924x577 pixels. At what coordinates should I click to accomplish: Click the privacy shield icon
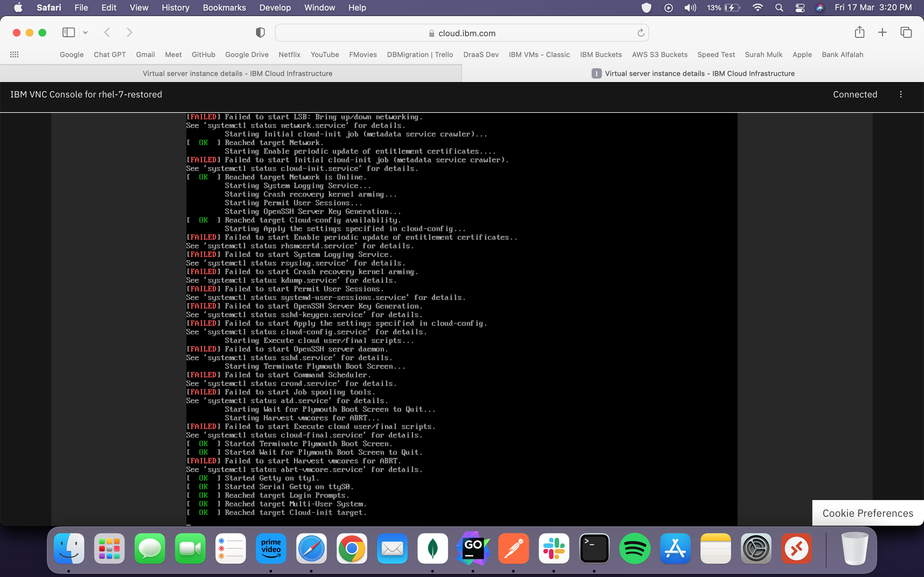pos(260,33)
